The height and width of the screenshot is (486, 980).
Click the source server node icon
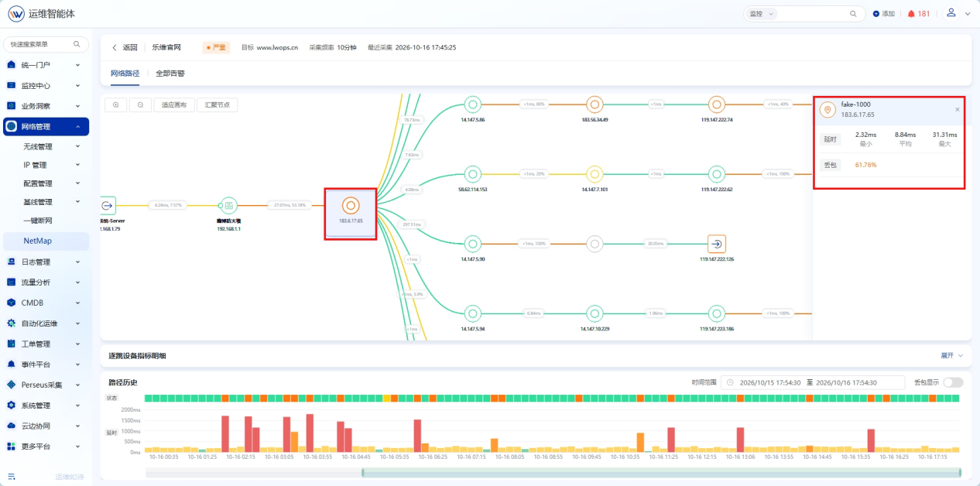(108, 206)
